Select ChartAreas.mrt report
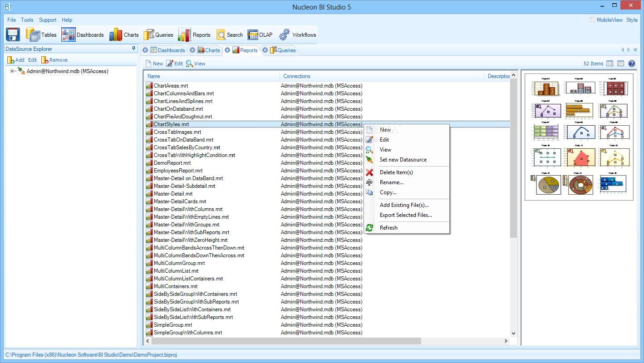Screen dimensions: 644x363 [x=171, y=86]
